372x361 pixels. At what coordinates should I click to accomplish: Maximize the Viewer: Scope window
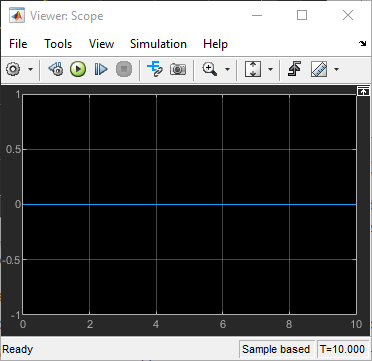302,15
